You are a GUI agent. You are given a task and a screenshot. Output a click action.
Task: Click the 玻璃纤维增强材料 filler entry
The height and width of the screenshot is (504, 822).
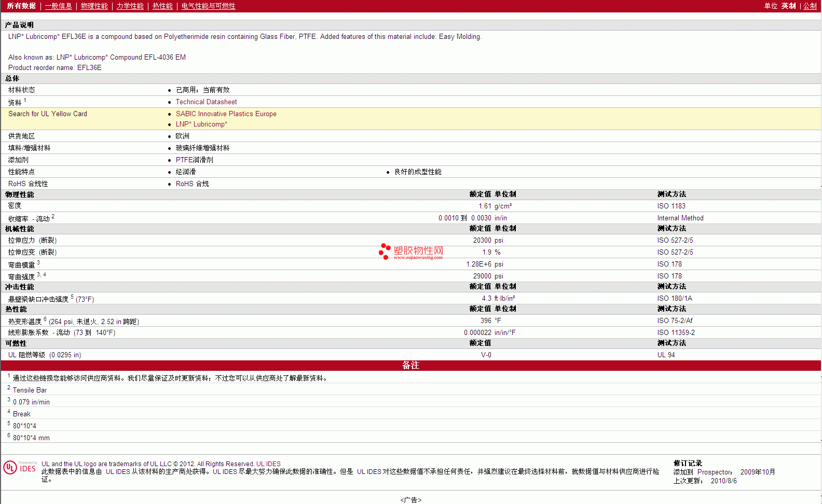tap(202, 148)
